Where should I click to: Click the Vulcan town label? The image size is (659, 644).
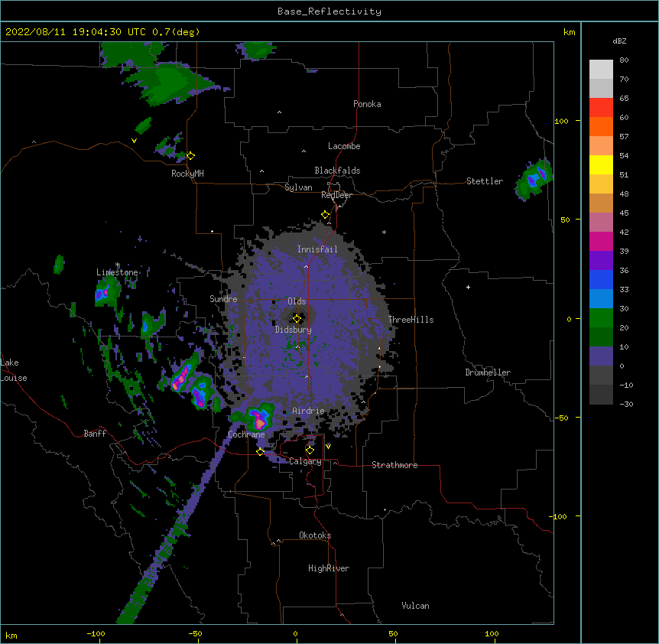click(x=415, y=606)
